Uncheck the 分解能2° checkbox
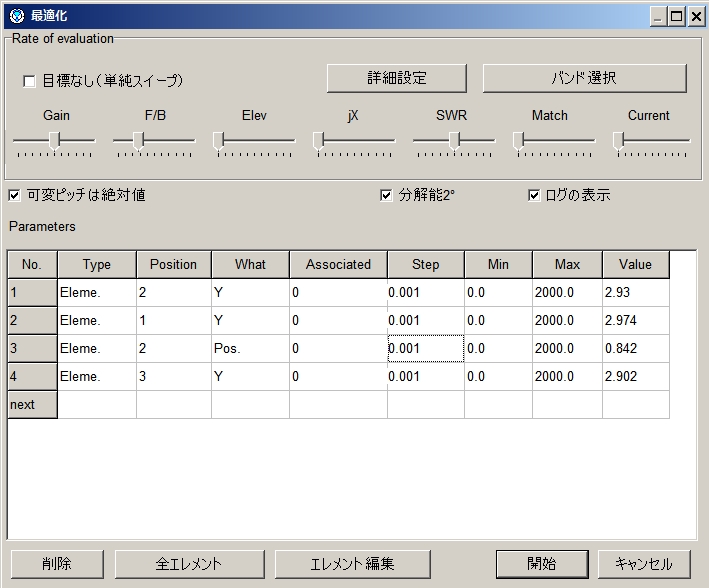The width and height of the screenshot is (709, 588). click(x=386, y=195)
